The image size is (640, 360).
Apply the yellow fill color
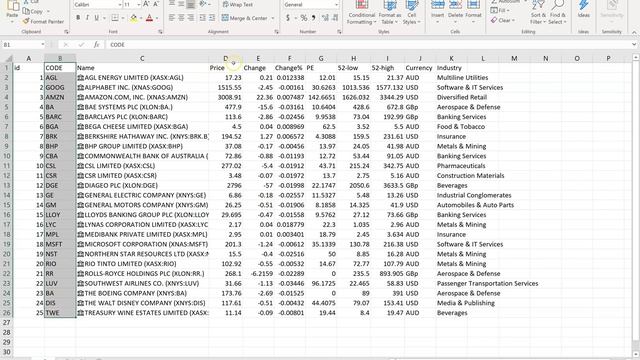tap(133, 18)
